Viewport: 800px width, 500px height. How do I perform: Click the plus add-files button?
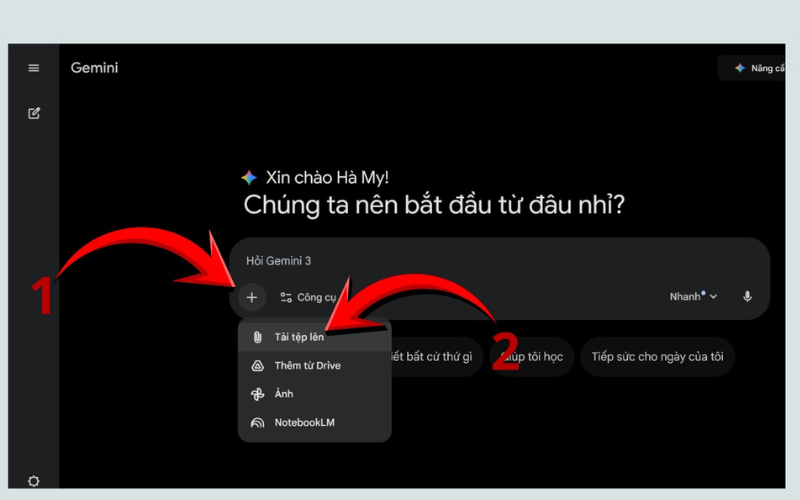[x=252, y=297]
